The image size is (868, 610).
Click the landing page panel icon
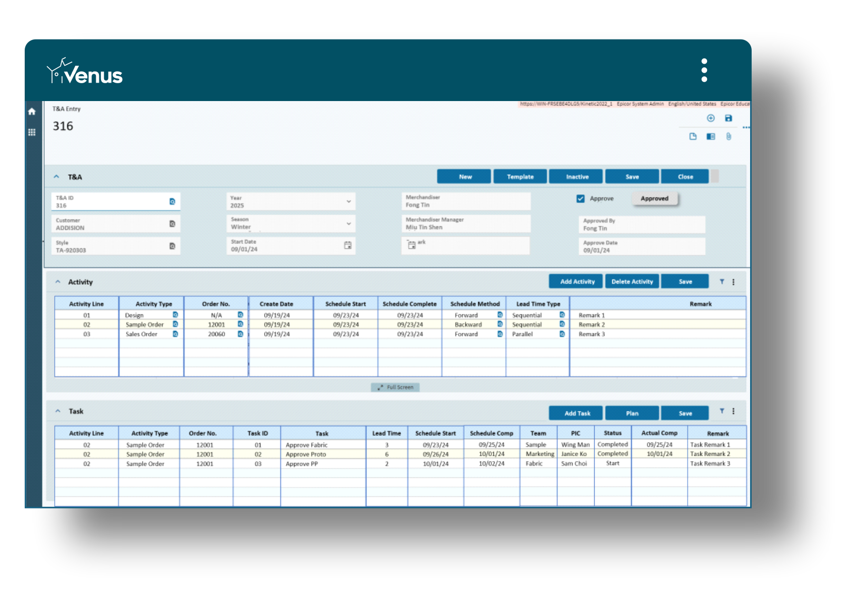[711, 137]
